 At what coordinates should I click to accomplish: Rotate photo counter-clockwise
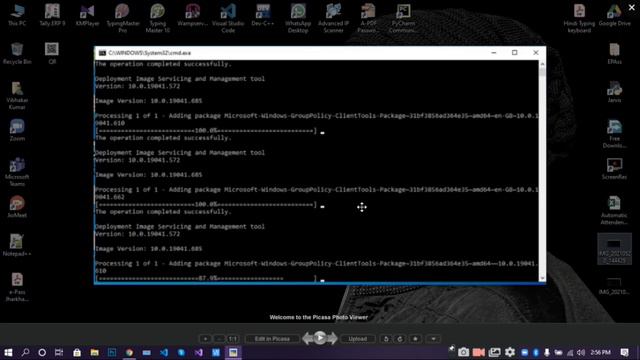(386, 339)
